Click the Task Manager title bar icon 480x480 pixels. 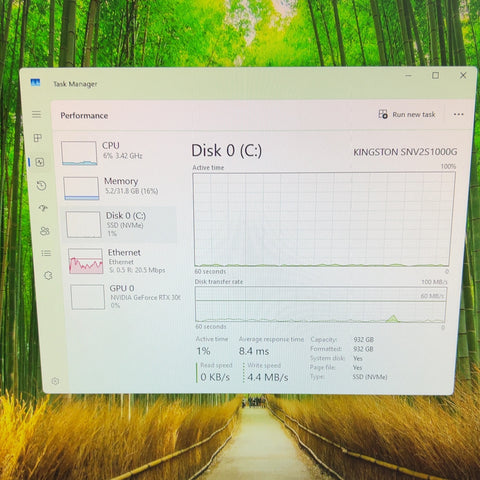[35, 82]
